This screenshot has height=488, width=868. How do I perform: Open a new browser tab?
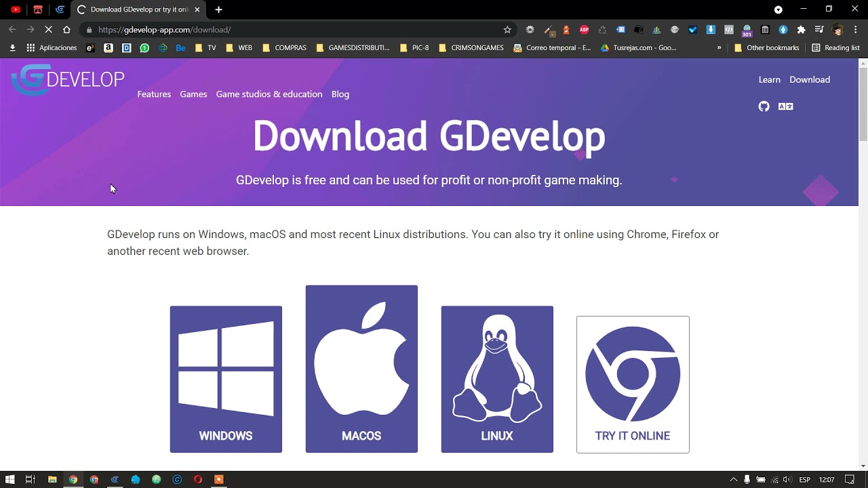(x=218, y=9)
